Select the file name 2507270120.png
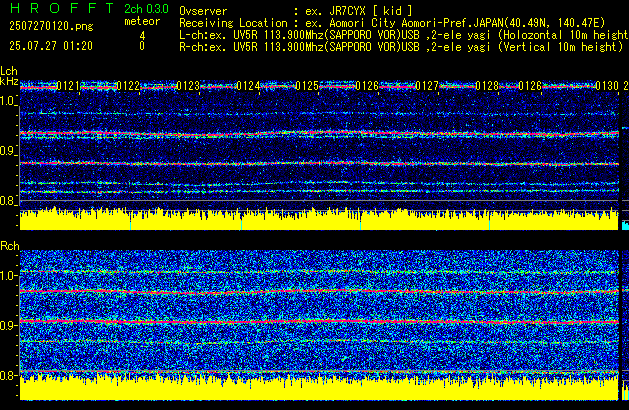This screenshot has height=410, width=629. click(x=51, y=26)
